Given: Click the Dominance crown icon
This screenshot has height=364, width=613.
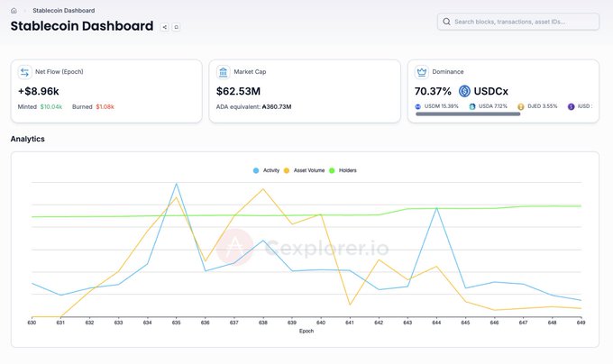Looking at the screenshot, I should (422, 72).
